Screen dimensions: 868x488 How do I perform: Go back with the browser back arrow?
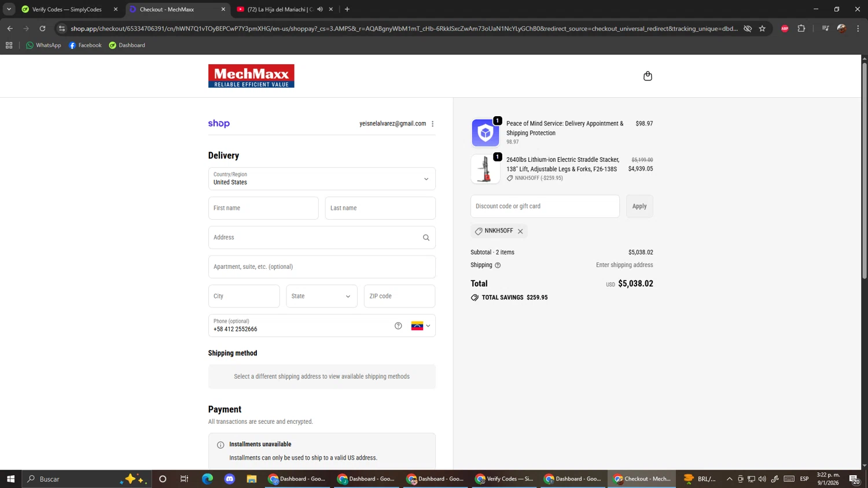(x=10, y=28)
